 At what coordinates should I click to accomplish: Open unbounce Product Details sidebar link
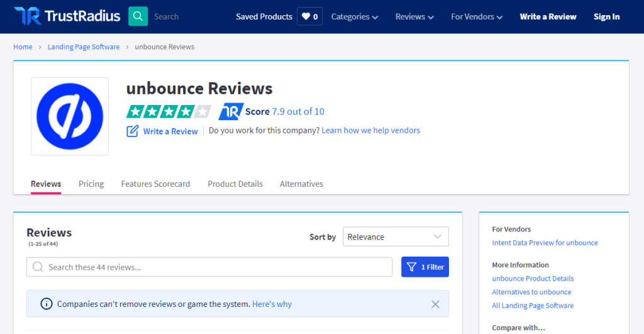coord(533,279)
